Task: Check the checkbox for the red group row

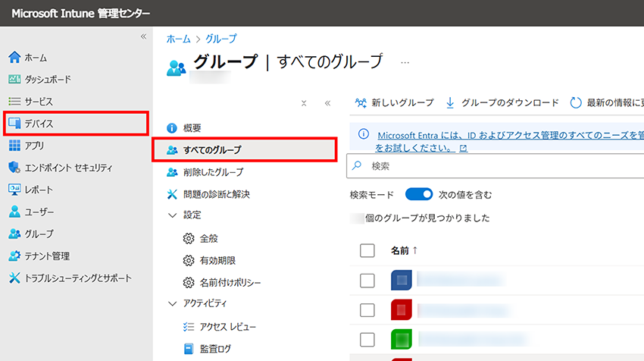Action: coord(367,310)
